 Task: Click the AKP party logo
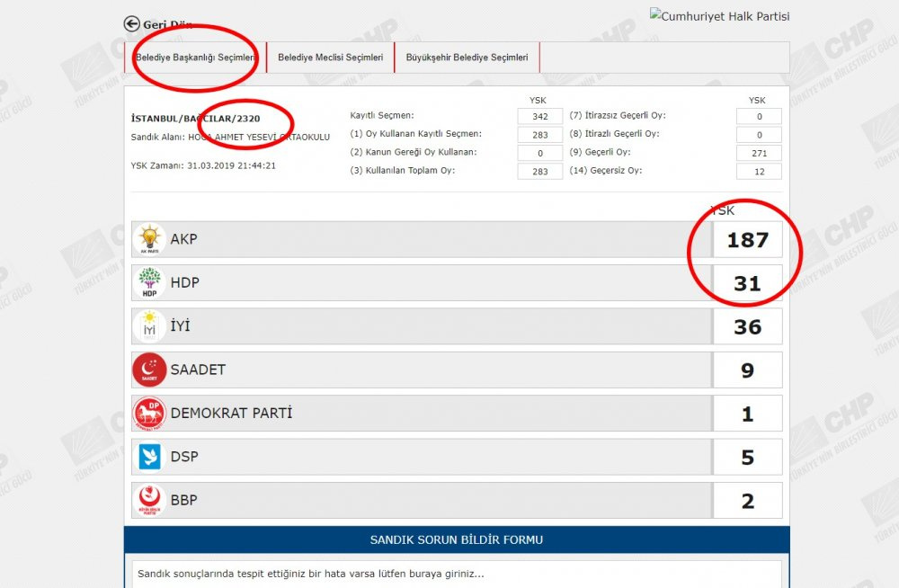tap(149, 239)
